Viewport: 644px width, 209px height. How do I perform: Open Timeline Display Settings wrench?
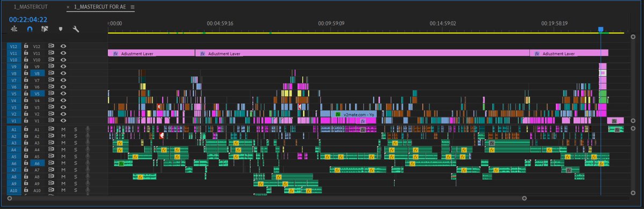click(x=76, y=29)
